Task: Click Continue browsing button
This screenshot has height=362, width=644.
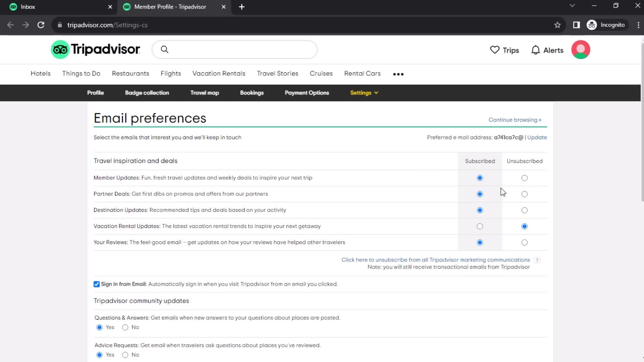Action: (x=515, y=120)
